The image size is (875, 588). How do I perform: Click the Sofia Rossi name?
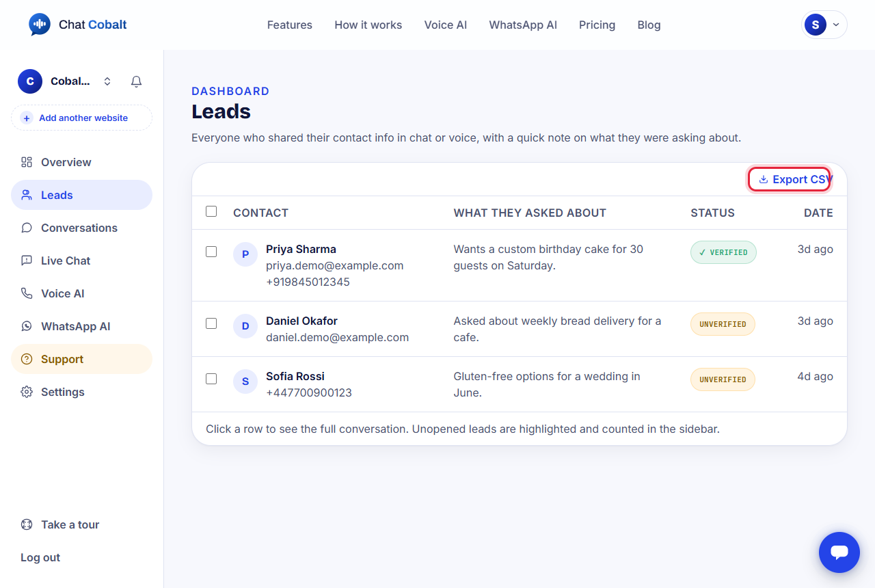295,376
